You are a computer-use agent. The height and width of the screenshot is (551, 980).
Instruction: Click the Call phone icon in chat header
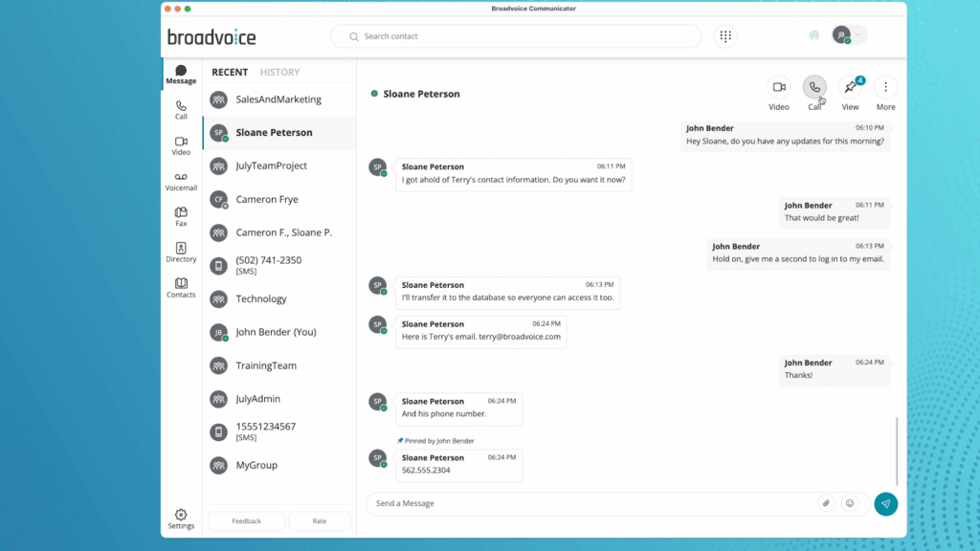(814, 87)
